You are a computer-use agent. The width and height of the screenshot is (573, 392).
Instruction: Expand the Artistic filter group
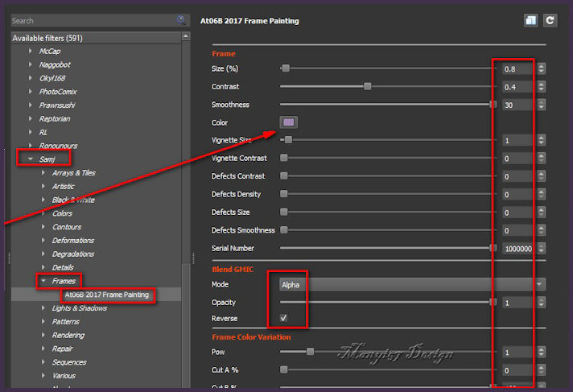click(43, 187)
